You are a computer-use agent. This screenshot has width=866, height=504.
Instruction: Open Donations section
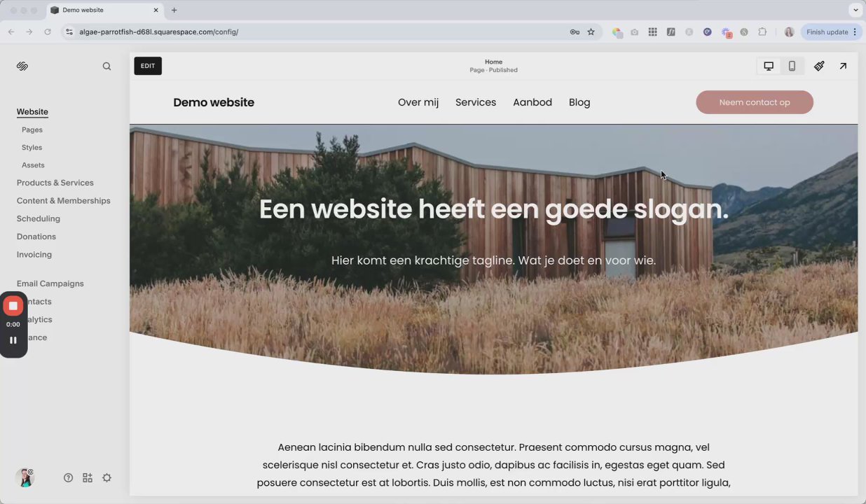[36, 237]
